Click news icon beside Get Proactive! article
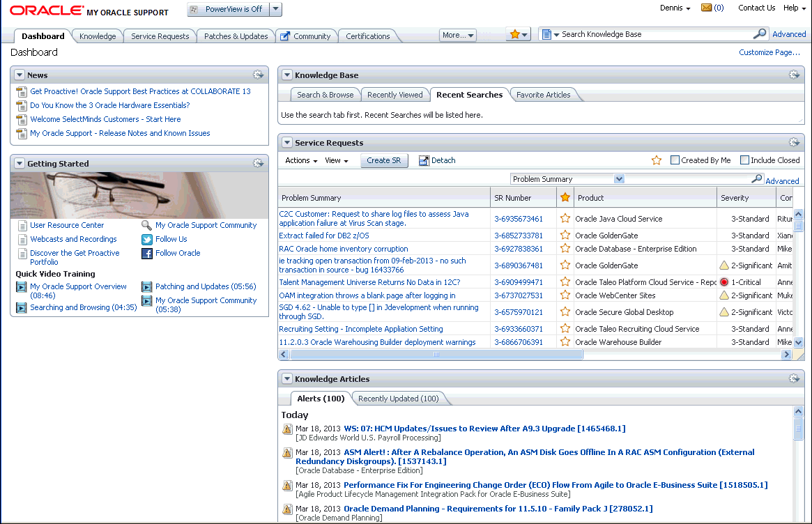 pyautogui.click(x=21, y=92)
